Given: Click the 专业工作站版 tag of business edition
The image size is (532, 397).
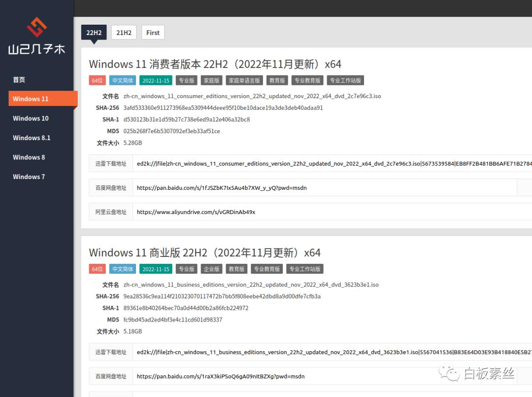Looking at the screenshot, I should [305, 269].
